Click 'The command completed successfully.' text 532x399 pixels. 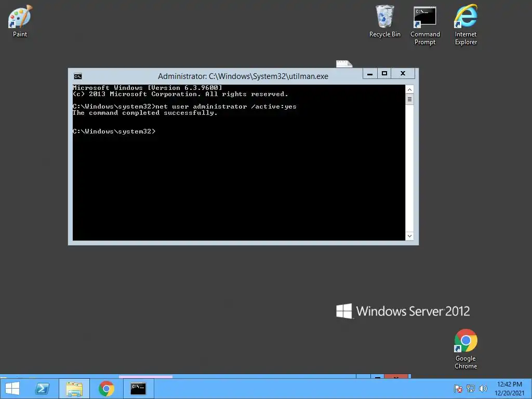click(x=145, y=113)
